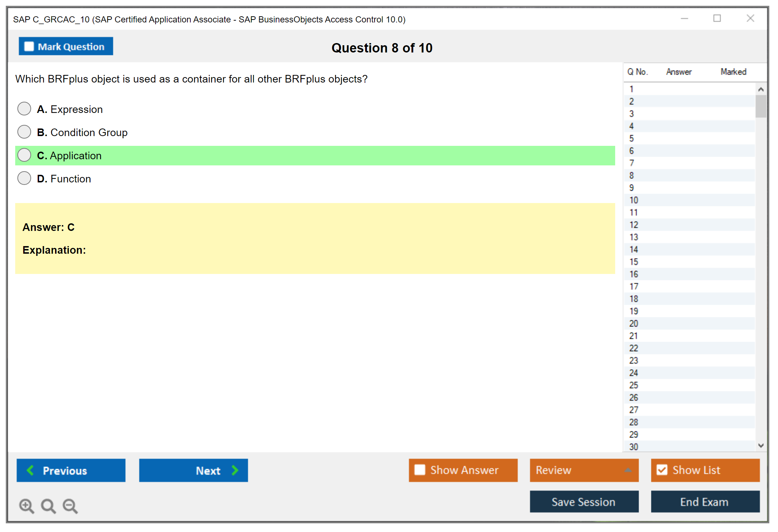
Task: Toggle the Show Answer checkbox
Action: tap(420, 470)
